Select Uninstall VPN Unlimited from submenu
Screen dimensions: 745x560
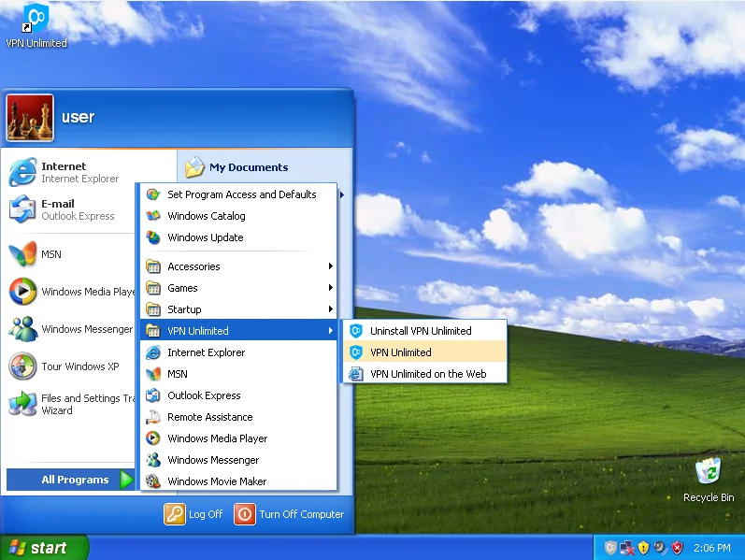click(421, 331)
